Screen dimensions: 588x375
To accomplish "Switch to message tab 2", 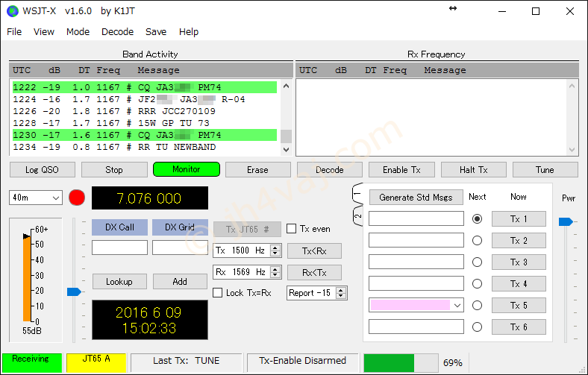I will [357, 215].
